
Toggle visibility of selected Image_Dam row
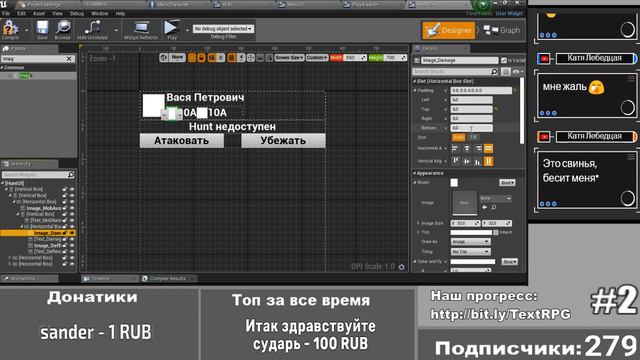72,233
